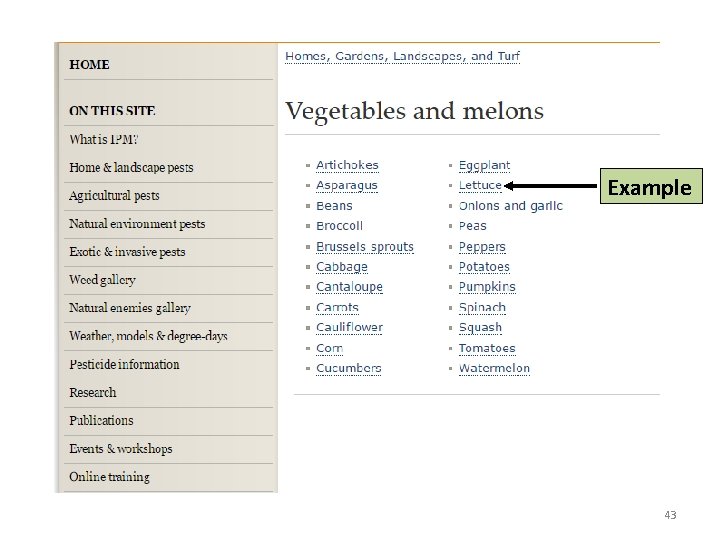Click the Artichokes link
Image resolution: width=720 pixels, height=540 pixels.
(x=347, y=165)
